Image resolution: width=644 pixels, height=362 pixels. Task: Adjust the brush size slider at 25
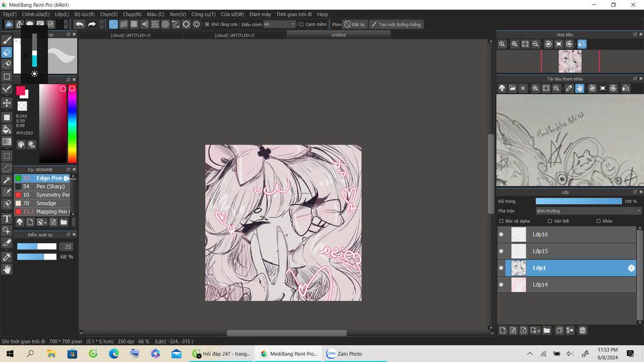(36, 246)
